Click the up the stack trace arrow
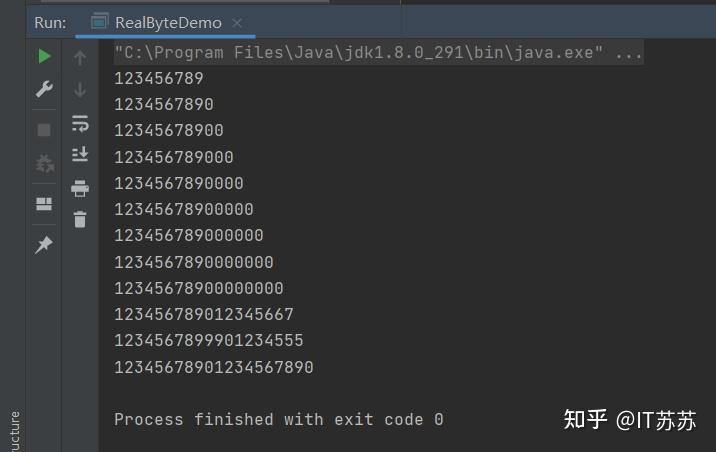This screenshot has height=452, width=716. 80,58
